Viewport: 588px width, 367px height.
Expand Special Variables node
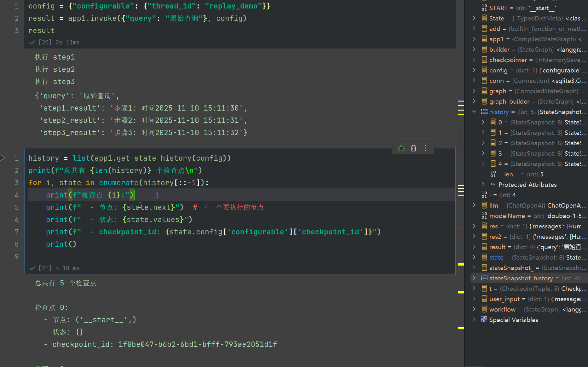(x=474, y=320)
